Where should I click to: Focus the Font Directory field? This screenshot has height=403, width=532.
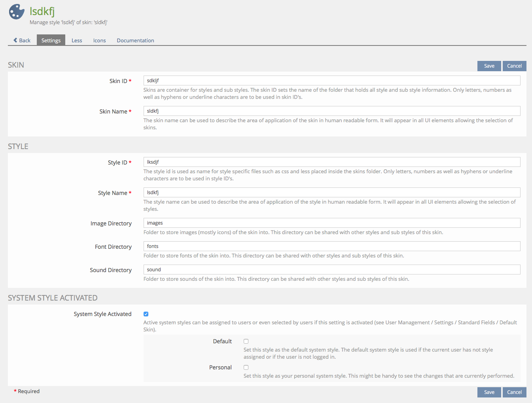[x=331, y=246]
